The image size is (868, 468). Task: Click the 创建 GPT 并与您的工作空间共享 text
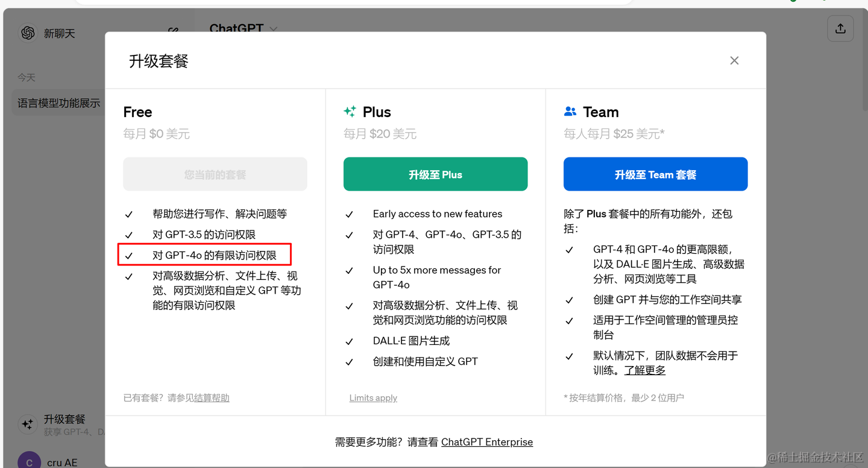click(x=667, y=300)
